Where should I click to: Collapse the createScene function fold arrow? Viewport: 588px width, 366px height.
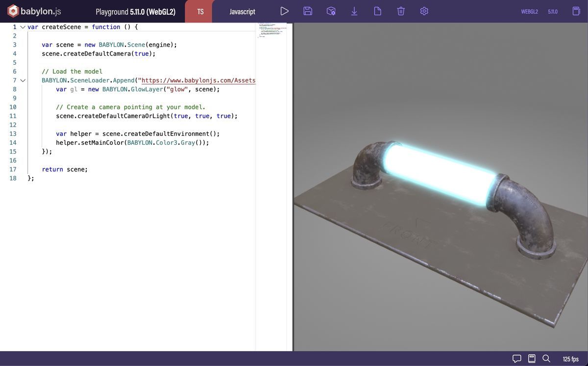coord(23,26)
